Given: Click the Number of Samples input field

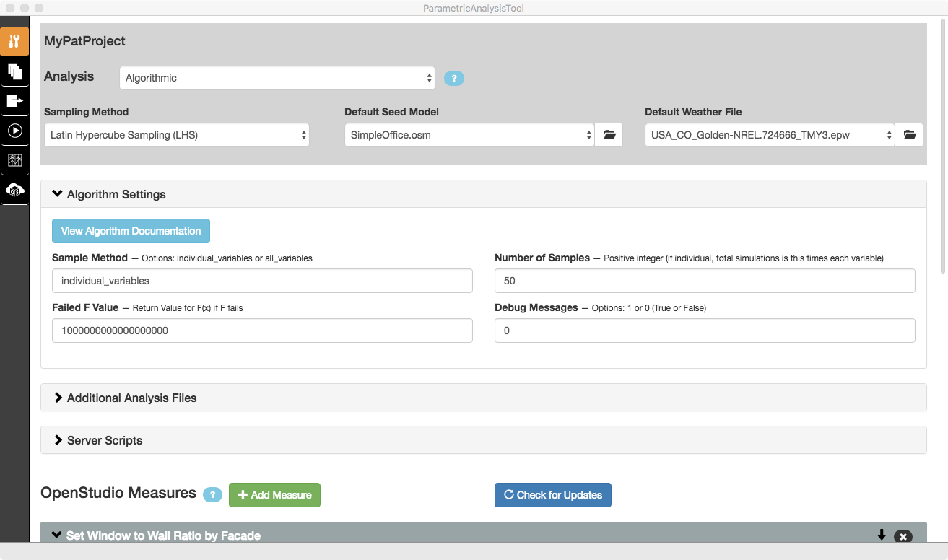Looking at the screenshot, I should click(x=704, y=281).
